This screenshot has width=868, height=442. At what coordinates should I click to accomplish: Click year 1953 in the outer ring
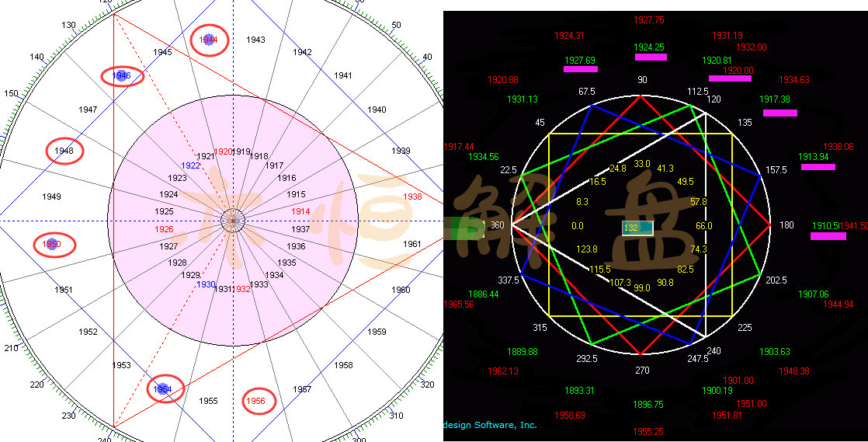[121, 366]
